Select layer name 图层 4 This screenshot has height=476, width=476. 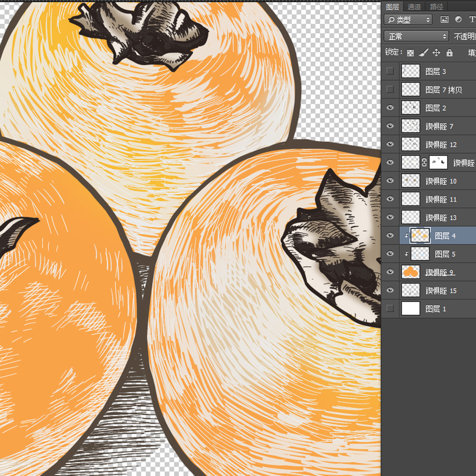445,236
